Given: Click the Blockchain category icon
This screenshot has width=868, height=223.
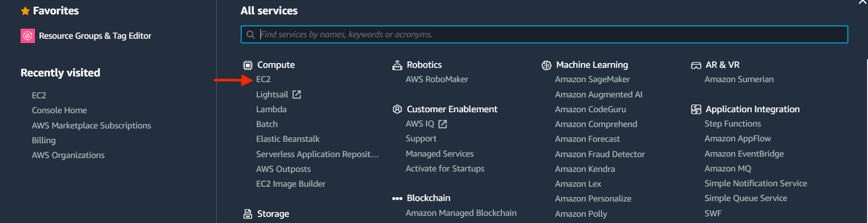Looking at the screenshot, I should (x=397, y=198).
